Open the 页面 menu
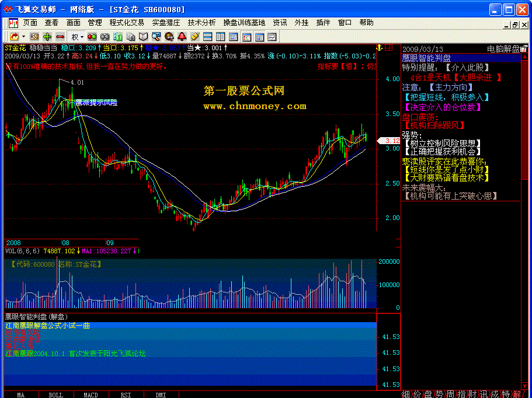 click(30, 23)
